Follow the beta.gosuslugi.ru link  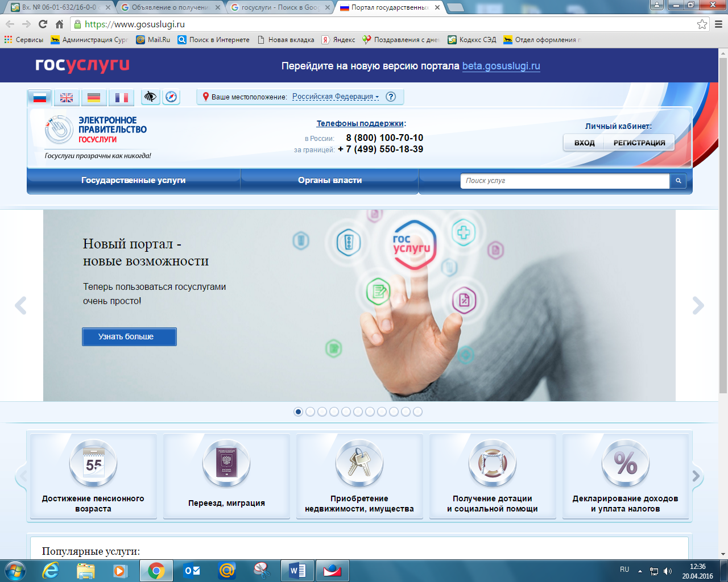click(x=501, y=66)
